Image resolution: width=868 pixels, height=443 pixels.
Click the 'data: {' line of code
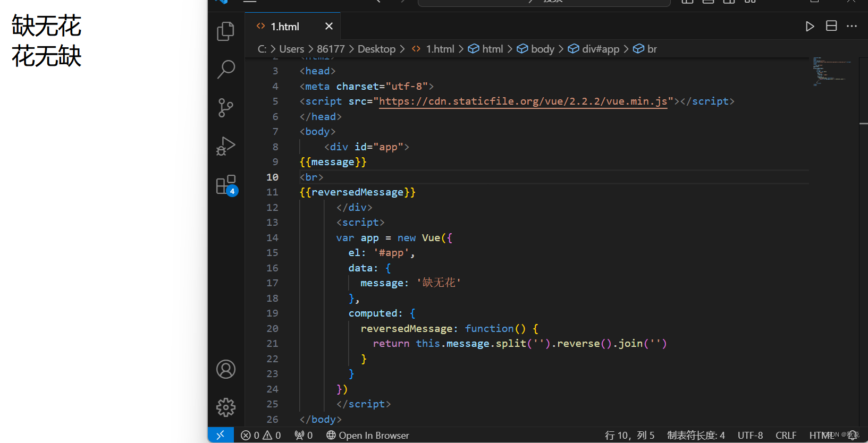(x=369, y=268)
